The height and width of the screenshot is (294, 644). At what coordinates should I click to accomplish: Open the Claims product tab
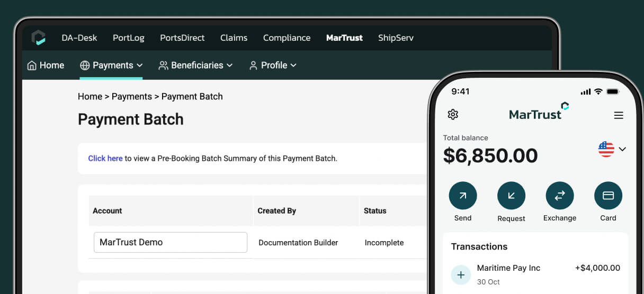point(234,38)
